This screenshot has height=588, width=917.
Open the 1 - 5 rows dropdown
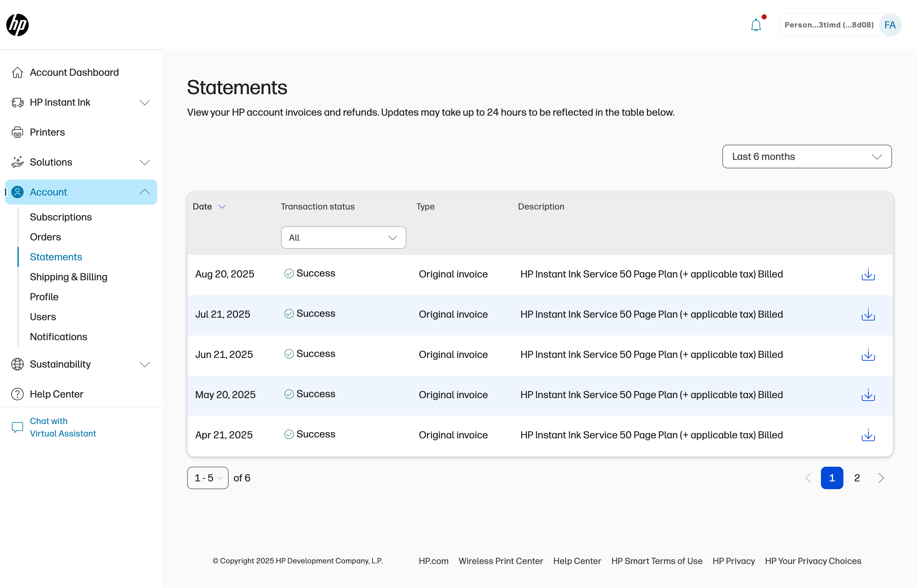click(208, 478)
